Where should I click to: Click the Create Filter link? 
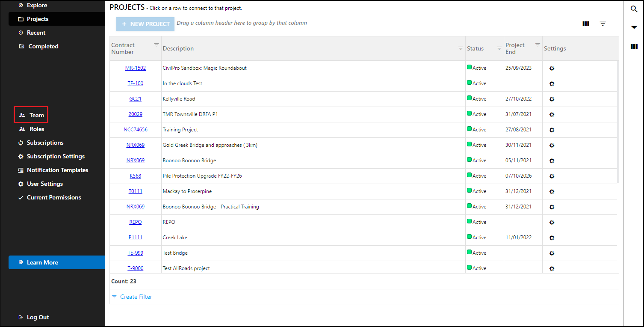click(x=136, y=297)
